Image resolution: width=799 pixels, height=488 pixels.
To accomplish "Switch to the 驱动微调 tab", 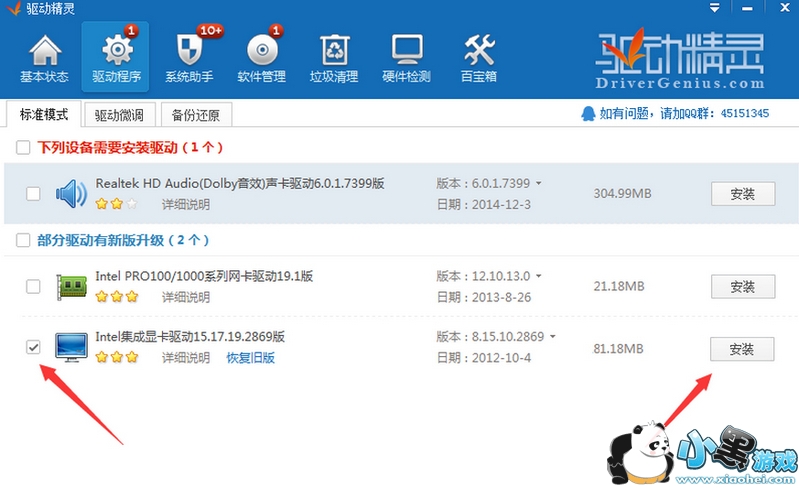I will pos(119,114).
